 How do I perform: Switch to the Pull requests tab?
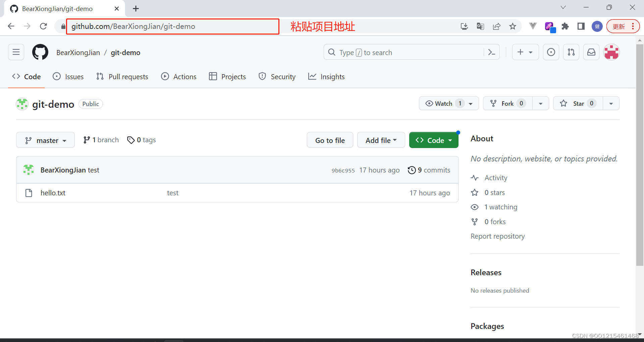[x=122, y=77]
